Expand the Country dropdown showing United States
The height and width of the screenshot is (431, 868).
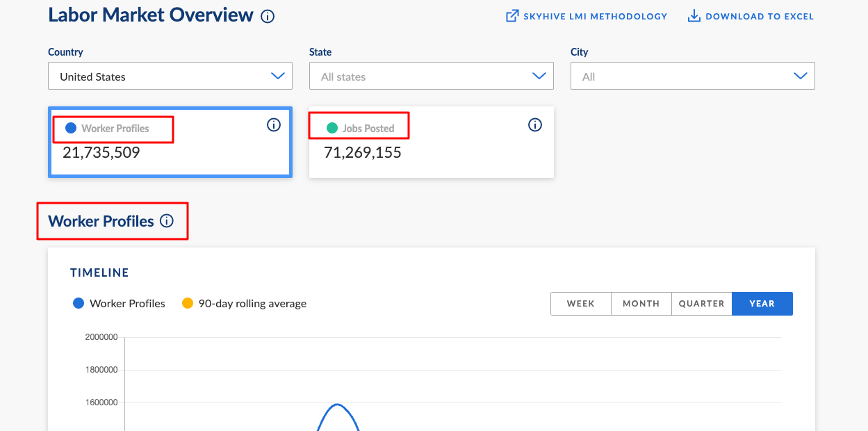(170, 76)
